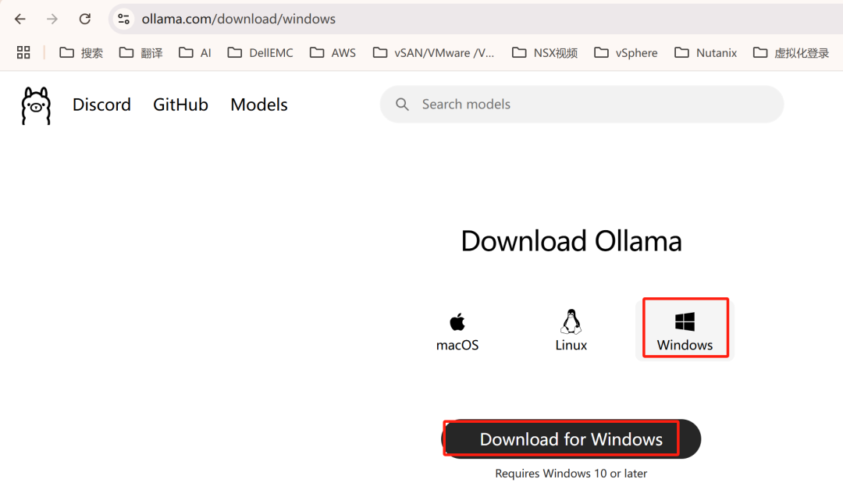Reload the page with refresh icon
The width and height of the screenshot is (843, 504).
(x=85, y=20)
